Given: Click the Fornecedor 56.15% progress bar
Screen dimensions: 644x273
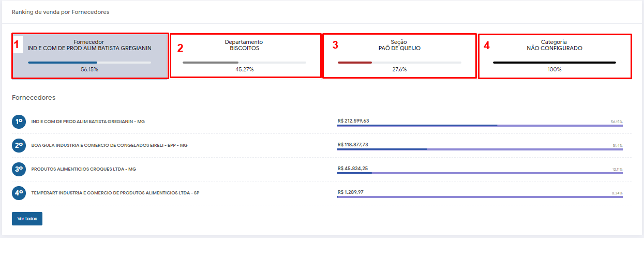Looking at the screenshot, I should coord(89,63).
